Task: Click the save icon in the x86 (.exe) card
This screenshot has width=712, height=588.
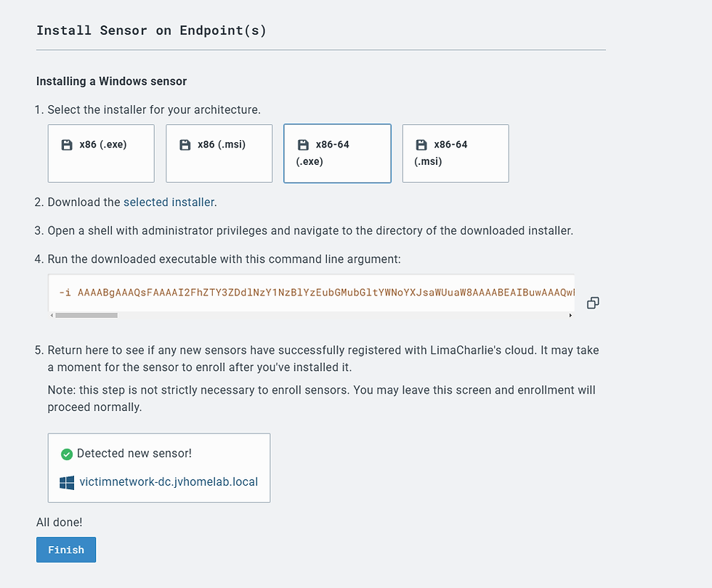Action: [x=67, y=144]
